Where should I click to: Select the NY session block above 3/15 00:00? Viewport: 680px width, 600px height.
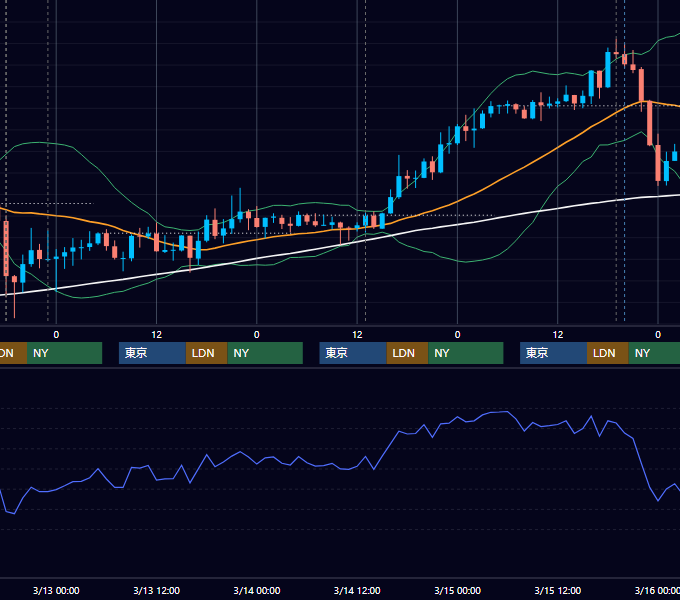[466, 353]
